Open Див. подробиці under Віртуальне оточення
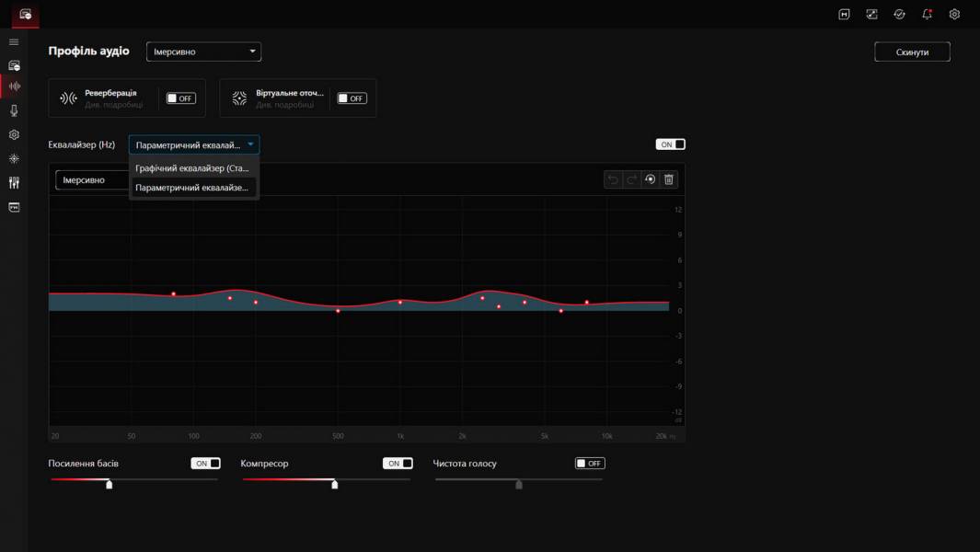980x552 pixels. point(285,105)
